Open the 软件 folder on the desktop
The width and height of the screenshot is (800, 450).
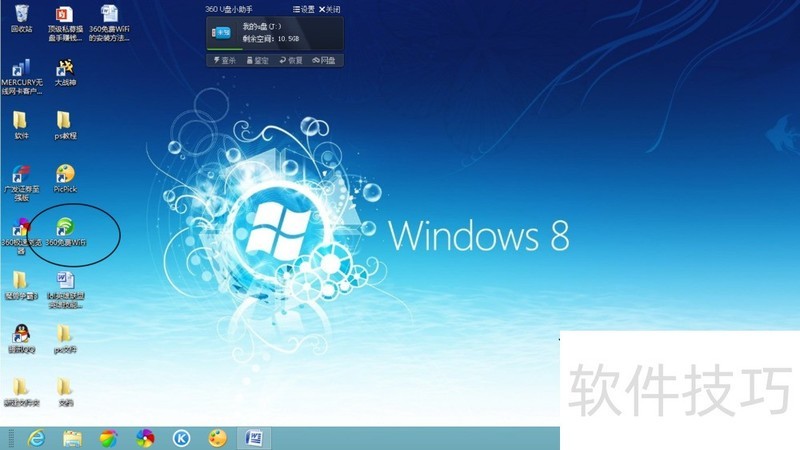tap(21, 125)
